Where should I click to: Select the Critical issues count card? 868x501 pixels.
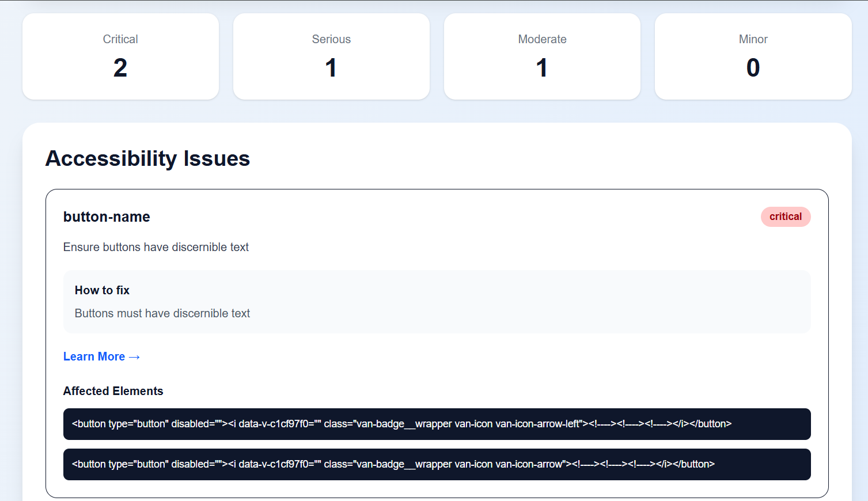pyautogui.click(x=120, y=56)
